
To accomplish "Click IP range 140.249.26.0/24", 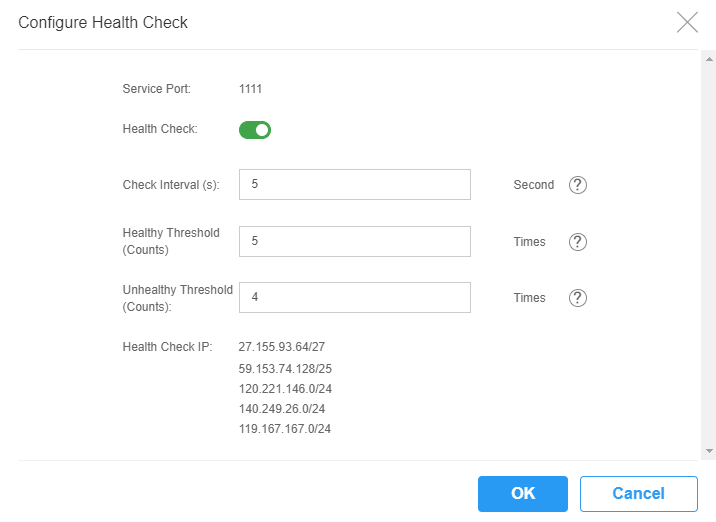I will coord(282,409).
